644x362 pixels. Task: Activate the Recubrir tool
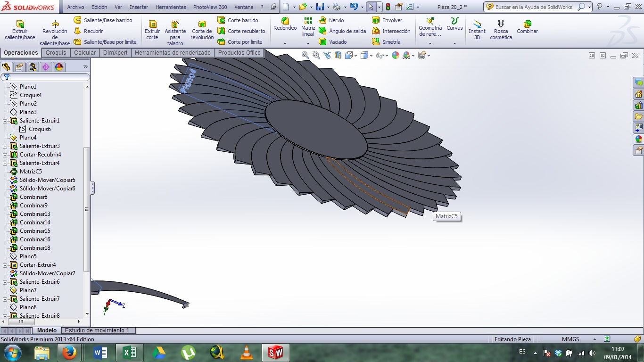88,31
